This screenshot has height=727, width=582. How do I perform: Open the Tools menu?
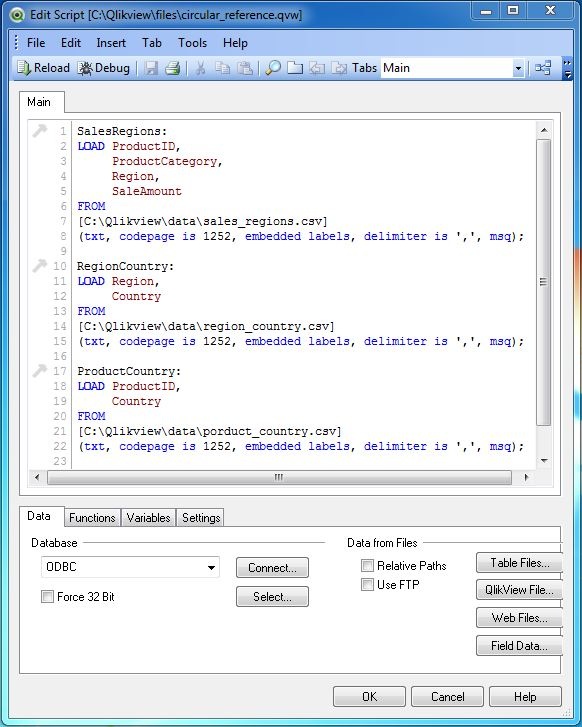[x=192, y=43]
